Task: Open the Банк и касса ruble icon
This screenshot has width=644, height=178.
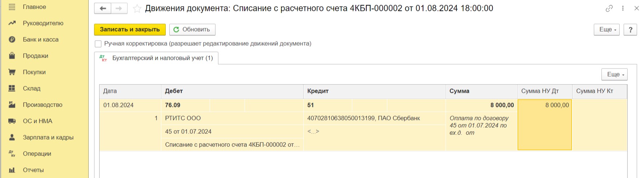Action: (x=12, y=40)
